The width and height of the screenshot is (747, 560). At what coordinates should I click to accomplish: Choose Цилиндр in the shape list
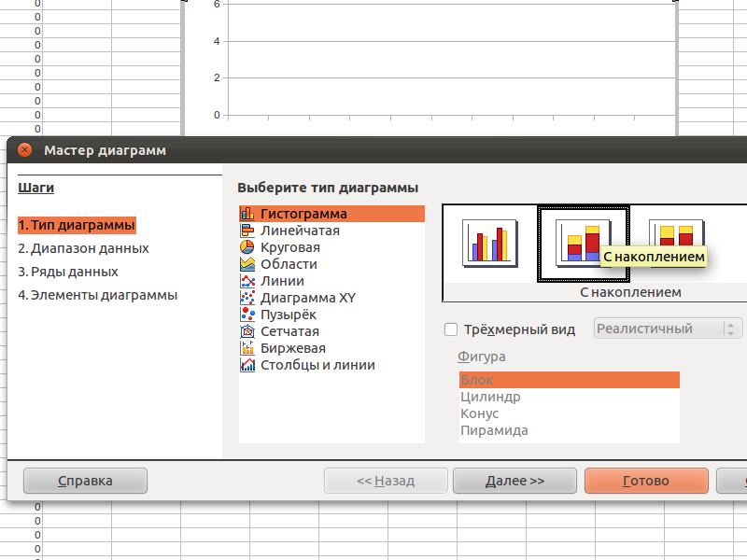[491, 397]
